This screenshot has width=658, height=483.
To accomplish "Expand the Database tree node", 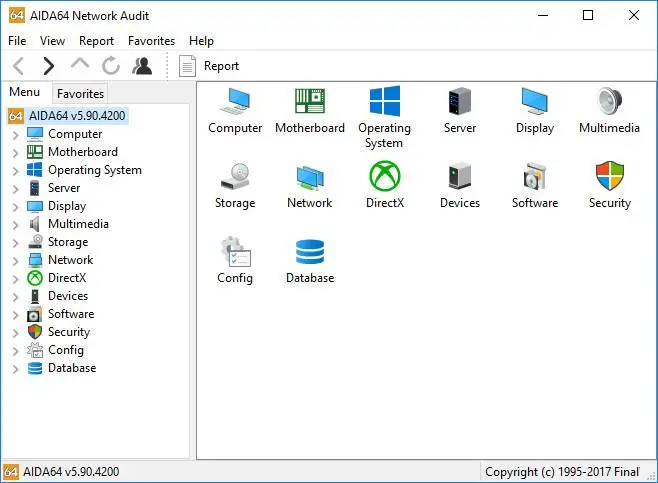I will coord(16,369).
